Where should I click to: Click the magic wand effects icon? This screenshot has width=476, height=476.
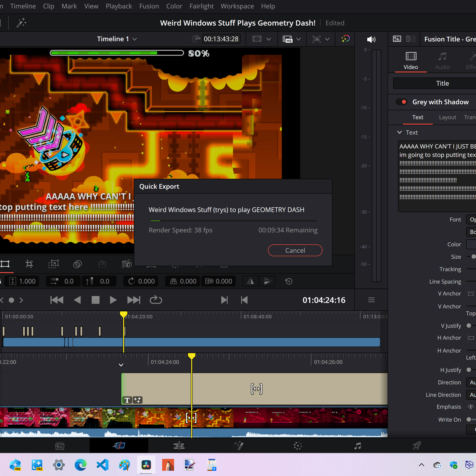point(22,23)
